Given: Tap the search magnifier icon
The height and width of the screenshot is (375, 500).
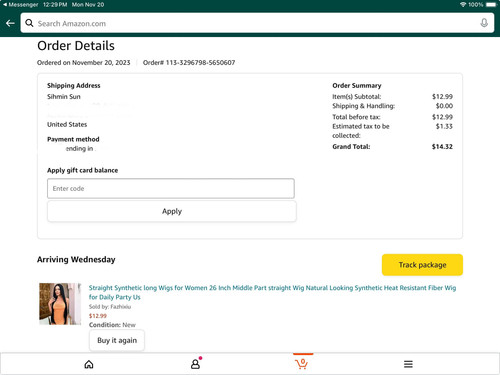Looking at the screenshot, I should (29, 23).
